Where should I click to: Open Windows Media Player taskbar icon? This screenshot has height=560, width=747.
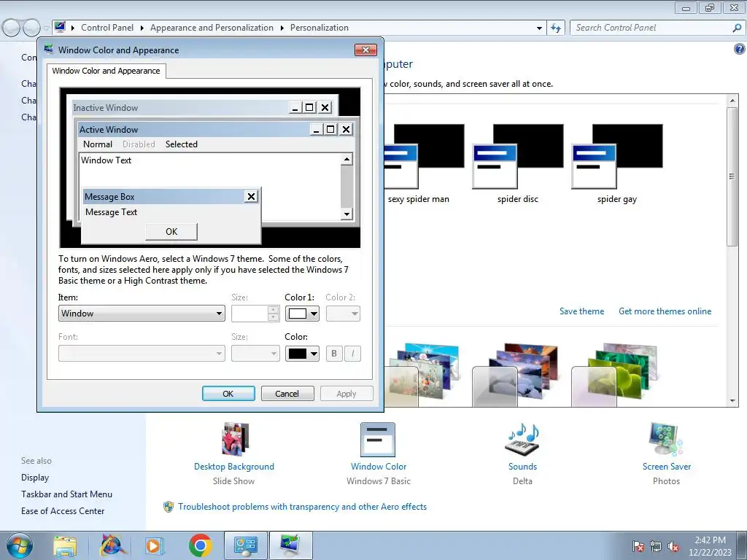point(154,545)
